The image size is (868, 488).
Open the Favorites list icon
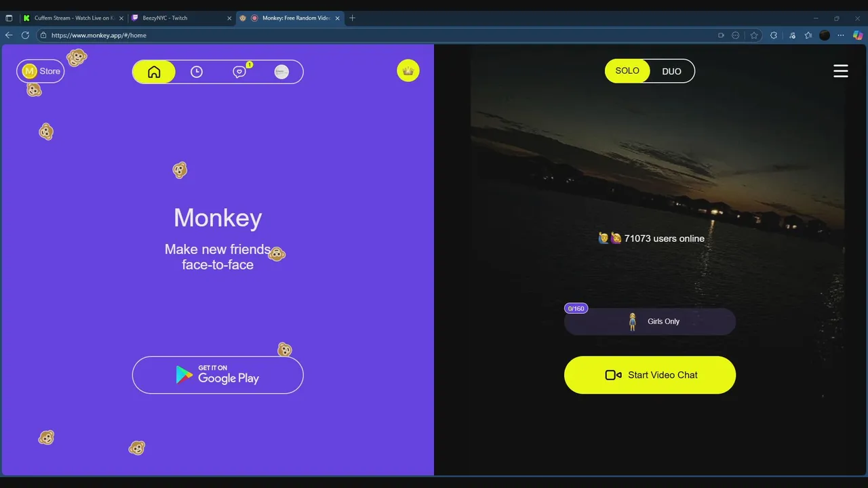click(808, 35)
